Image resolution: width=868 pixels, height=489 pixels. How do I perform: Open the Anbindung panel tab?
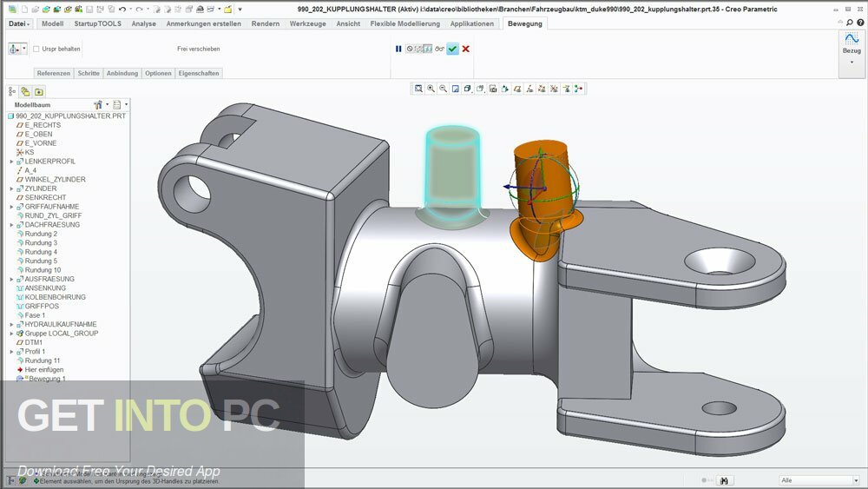[x=122, y=73]
